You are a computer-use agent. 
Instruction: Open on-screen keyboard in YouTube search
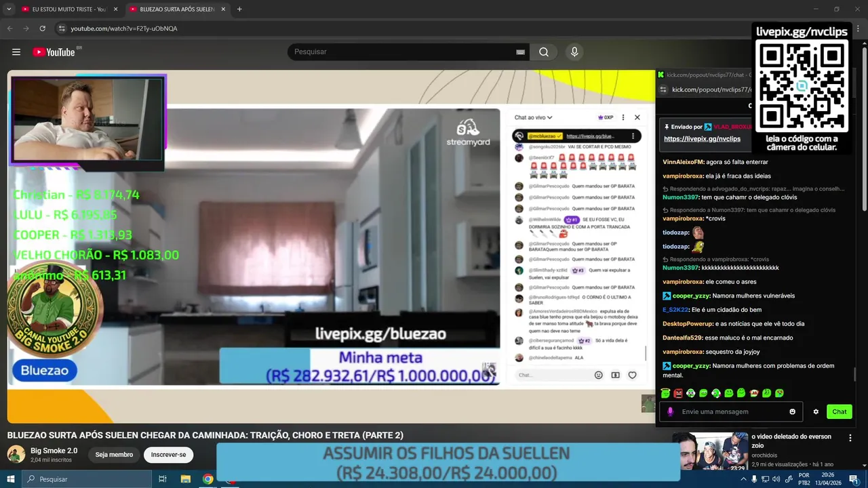click(520, 52)
